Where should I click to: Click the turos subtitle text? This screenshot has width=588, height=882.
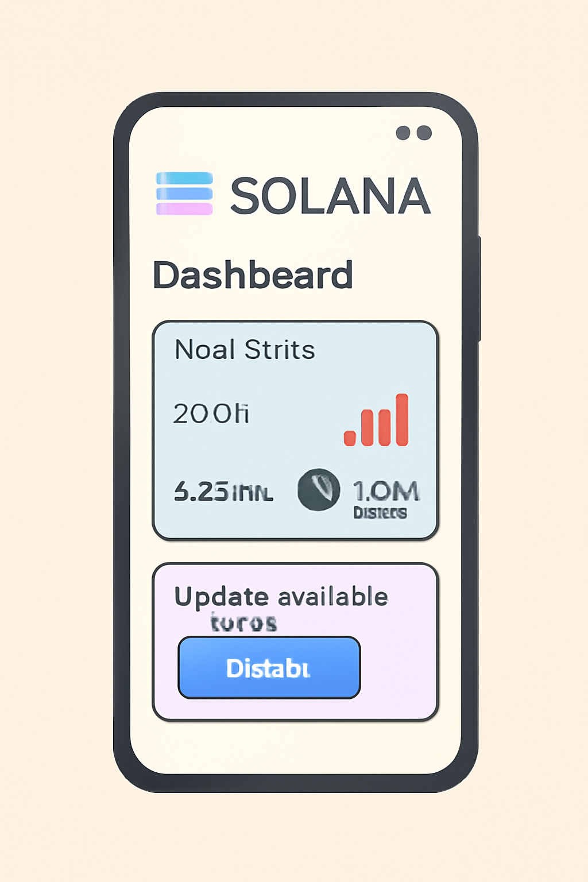click(x=243, y=623)
